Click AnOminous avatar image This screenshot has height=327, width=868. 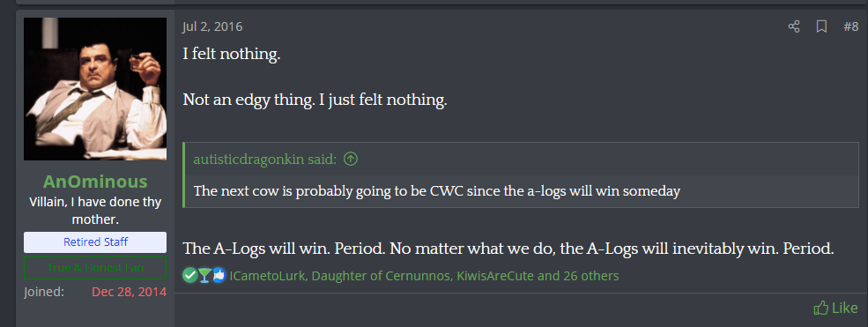tap(95, 89)
